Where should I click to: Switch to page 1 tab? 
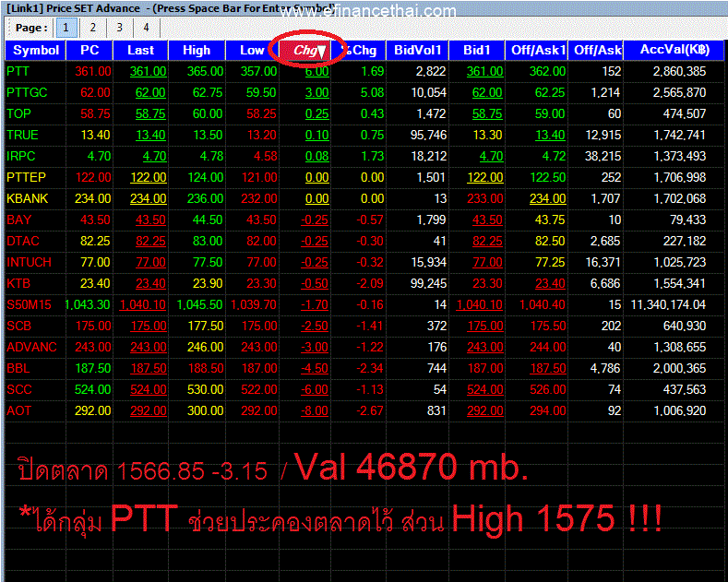click(66, 28)
